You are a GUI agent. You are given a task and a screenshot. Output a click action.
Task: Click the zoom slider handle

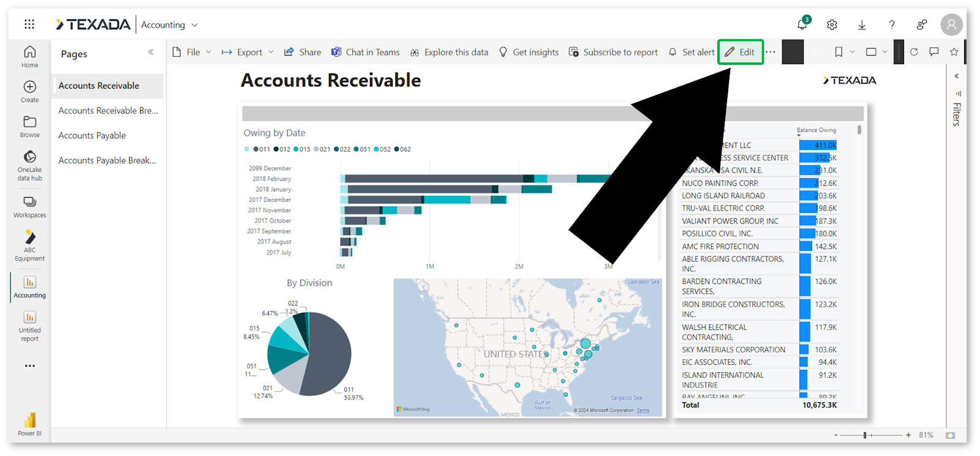click(x=865, y=435)
